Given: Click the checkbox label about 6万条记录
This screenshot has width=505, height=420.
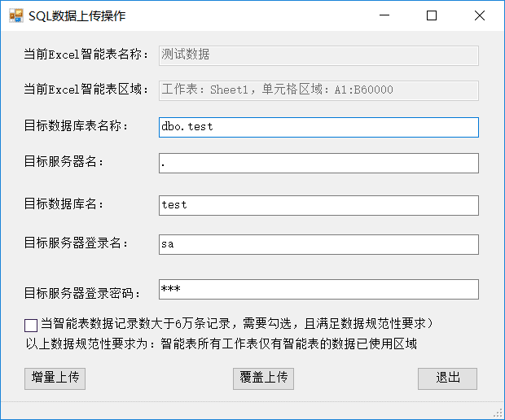Looking at the screenshot, I should (237, 323).
